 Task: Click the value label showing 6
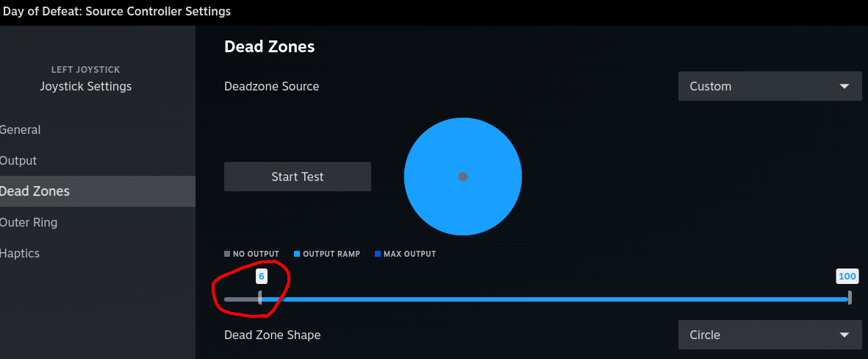(x=261, y=276)
